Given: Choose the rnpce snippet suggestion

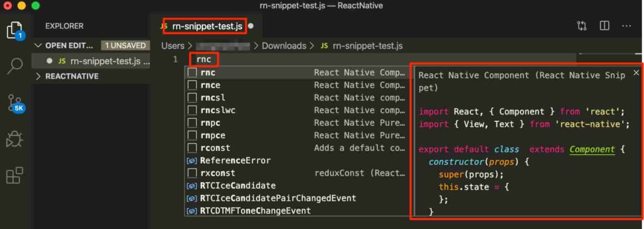Looking at the screenshot, I should point(297,135).
